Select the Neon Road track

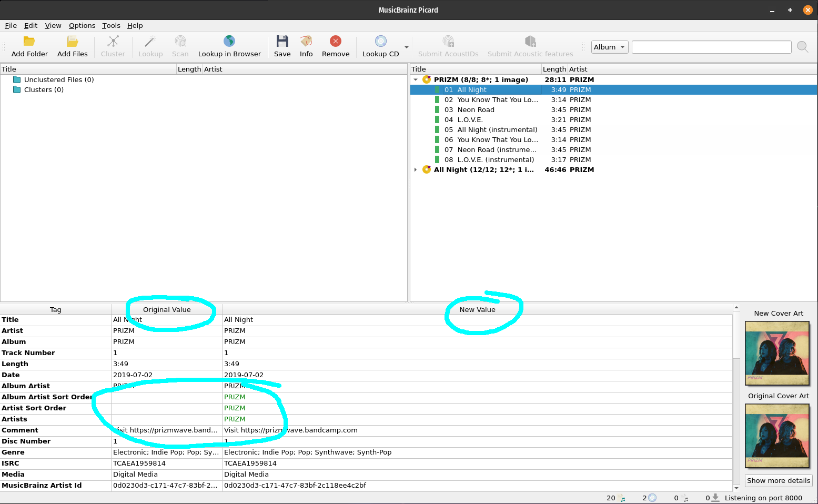tap(476, 110)
